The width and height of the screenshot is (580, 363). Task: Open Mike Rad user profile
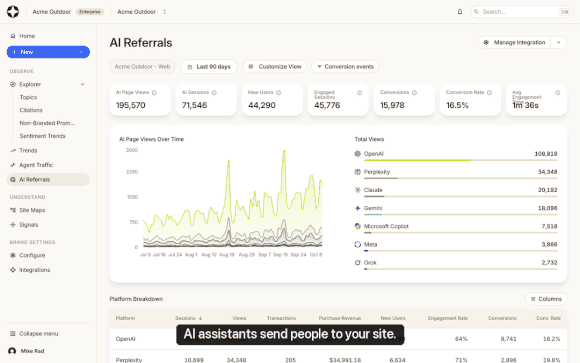coord(26,351)
